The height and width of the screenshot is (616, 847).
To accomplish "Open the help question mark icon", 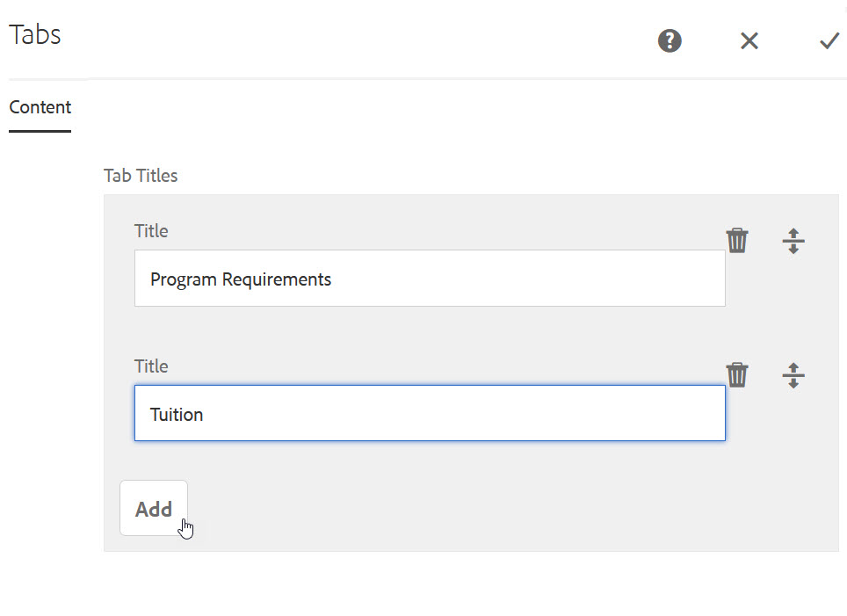I will click(670, 40).
